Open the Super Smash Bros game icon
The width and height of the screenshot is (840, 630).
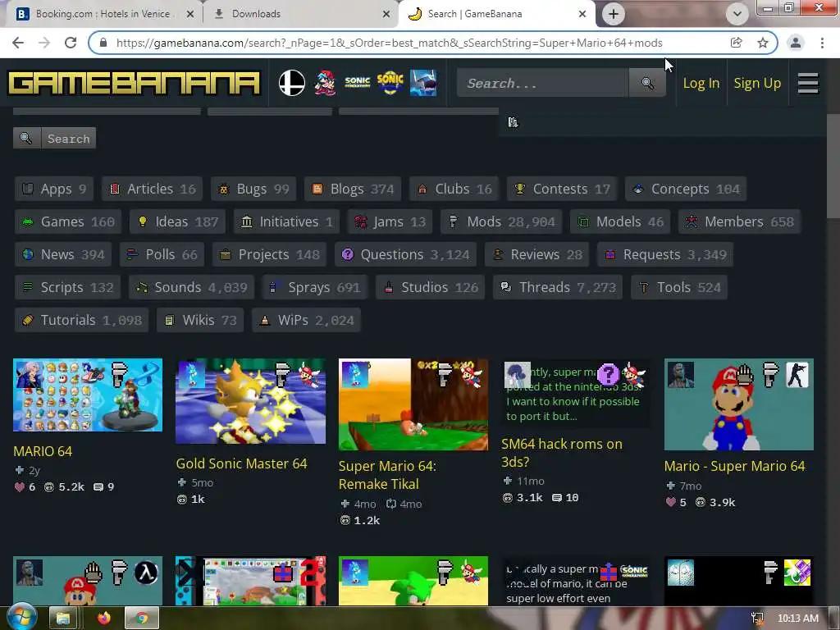(x=292, y=83)
